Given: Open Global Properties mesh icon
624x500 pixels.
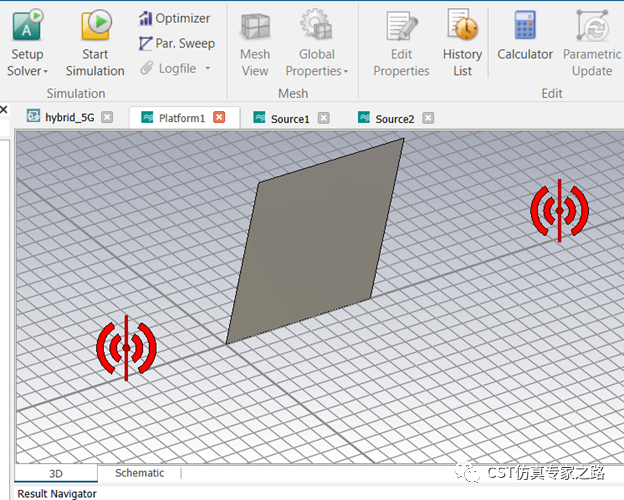Looking at the screenshot, I should pyautogui.click(x=316, y=25).
